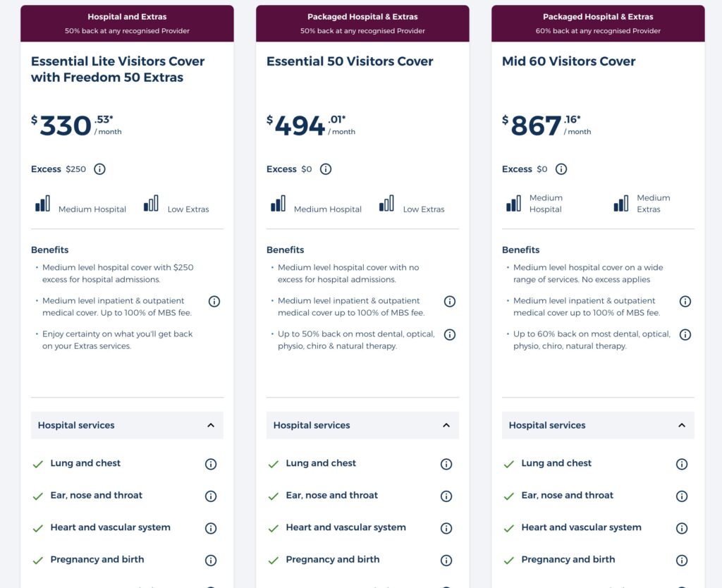Image resolution: width=722 pixels, height=588 pixels.
Task: Show Heart and vascular system info in Mid 60
Action: (x=681, y=528)
